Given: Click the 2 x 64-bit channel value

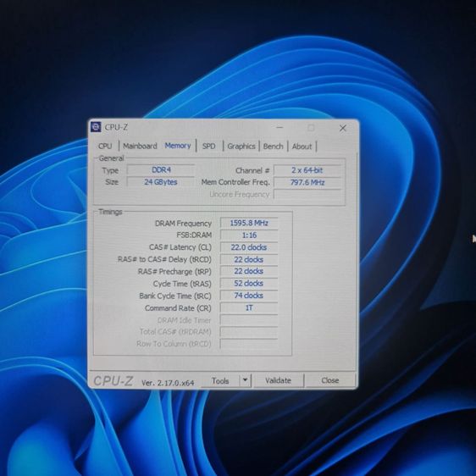Looking at the screenshot, I should coord(307,170).
